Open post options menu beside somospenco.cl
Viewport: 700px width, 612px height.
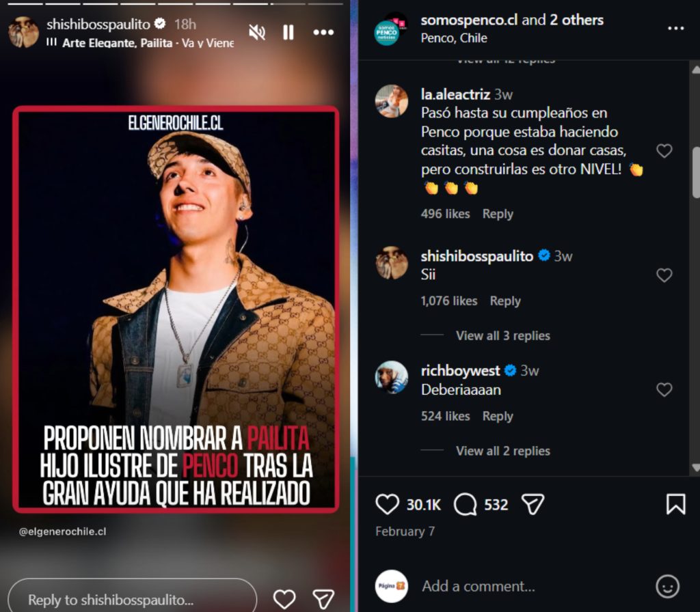pos(675,28)
